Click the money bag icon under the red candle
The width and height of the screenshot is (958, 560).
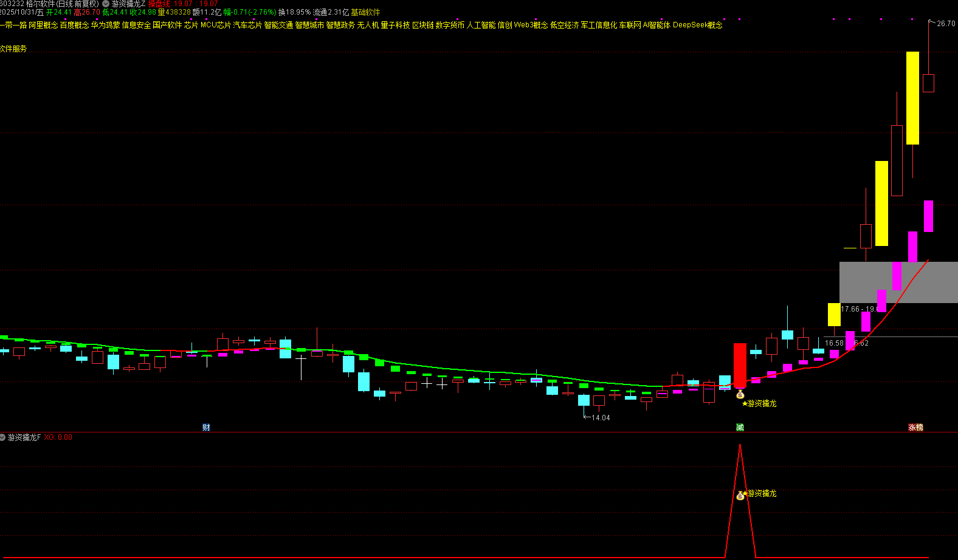point(740,395)
